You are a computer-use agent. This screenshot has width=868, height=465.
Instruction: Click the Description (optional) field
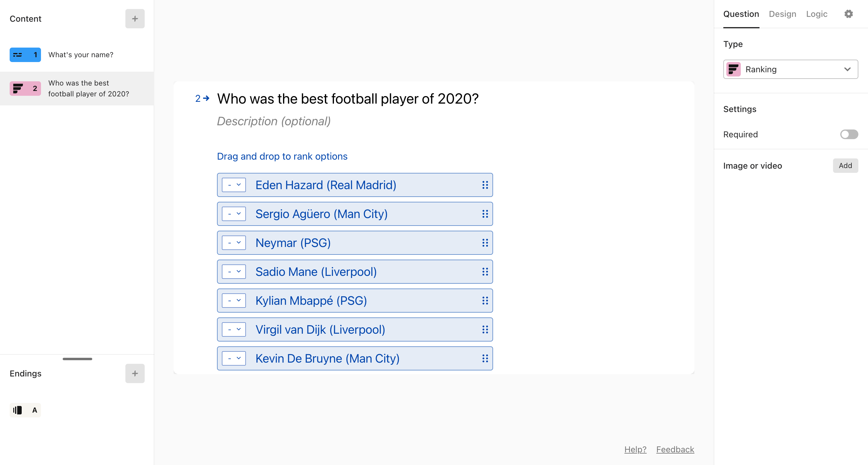[x=274, y=121]
